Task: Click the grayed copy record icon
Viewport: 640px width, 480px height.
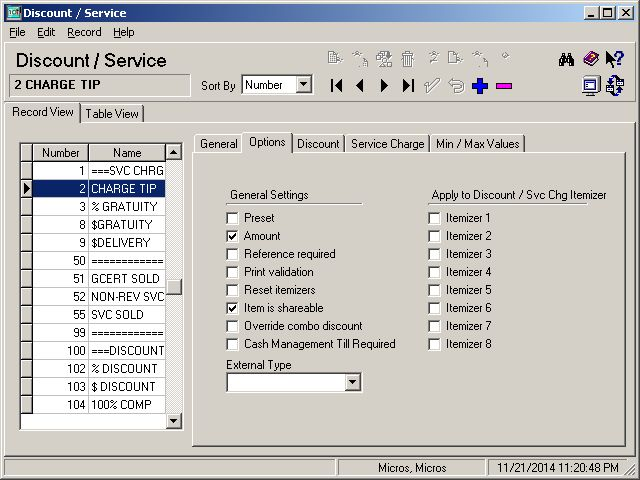Action: 335,58
